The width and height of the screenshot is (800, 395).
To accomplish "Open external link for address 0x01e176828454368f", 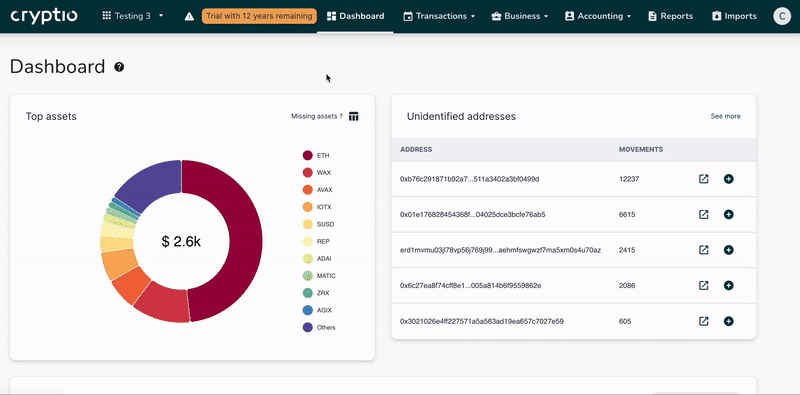I will pos(704,214).
